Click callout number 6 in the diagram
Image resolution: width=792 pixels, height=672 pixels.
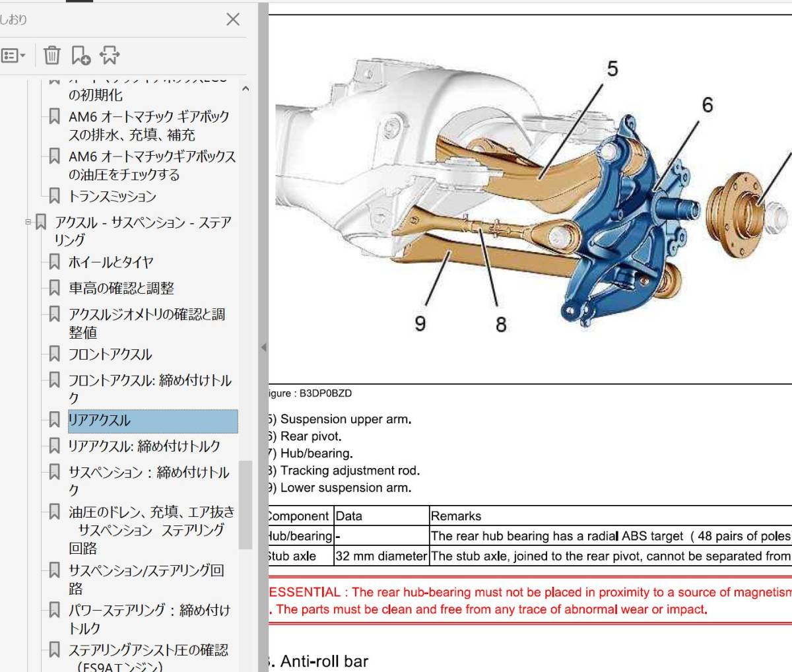tap(708, 104)
